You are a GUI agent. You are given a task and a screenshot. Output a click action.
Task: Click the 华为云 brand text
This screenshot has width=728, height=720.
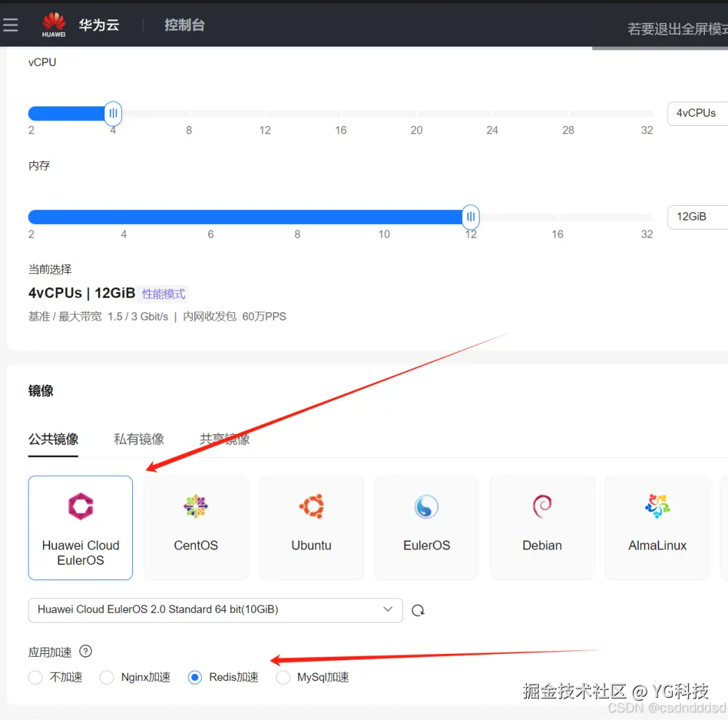(x=99, y=25)
